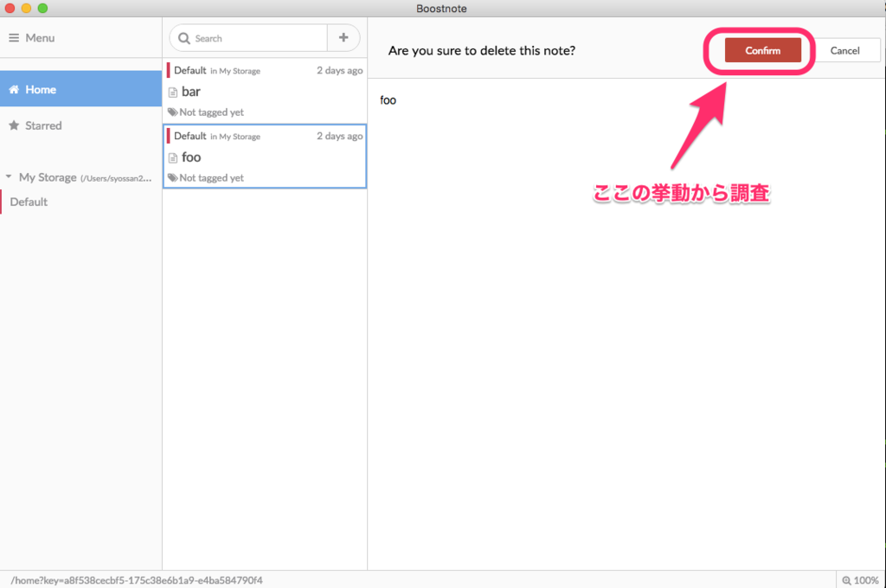Click '2 days ago' on foo note
The image size is (886, 588).
coord(339,136)
